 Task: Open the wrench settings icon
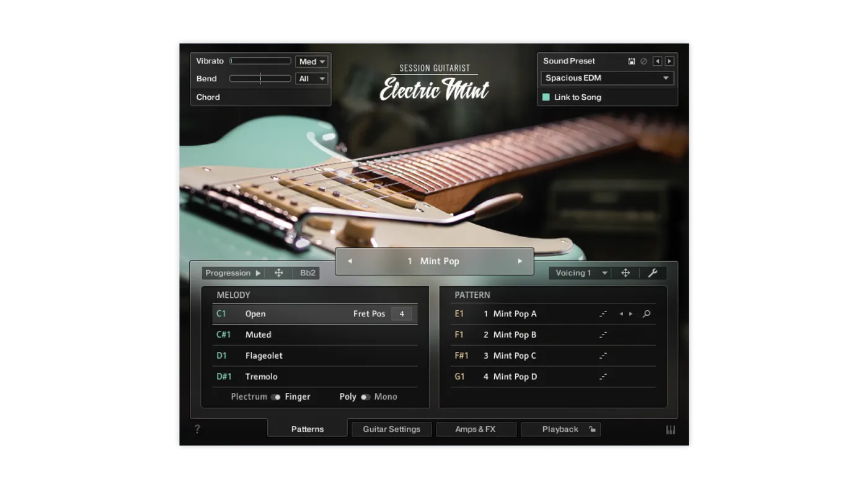[x=652, y=273]
